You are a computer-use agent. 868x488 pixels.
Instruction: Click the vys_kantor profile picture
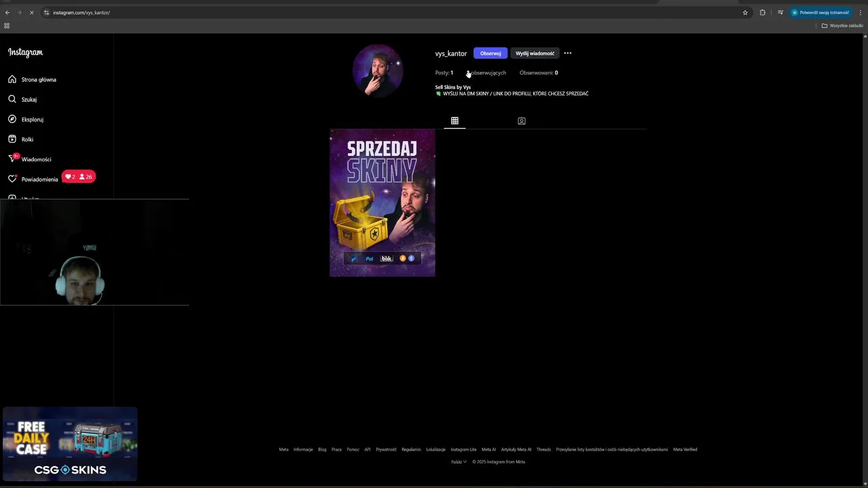point(378,70)
